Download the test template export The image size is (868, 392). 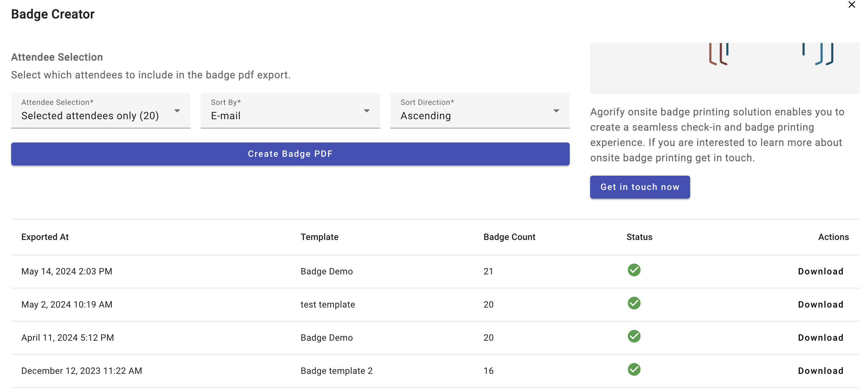click(x=820, y=304)
